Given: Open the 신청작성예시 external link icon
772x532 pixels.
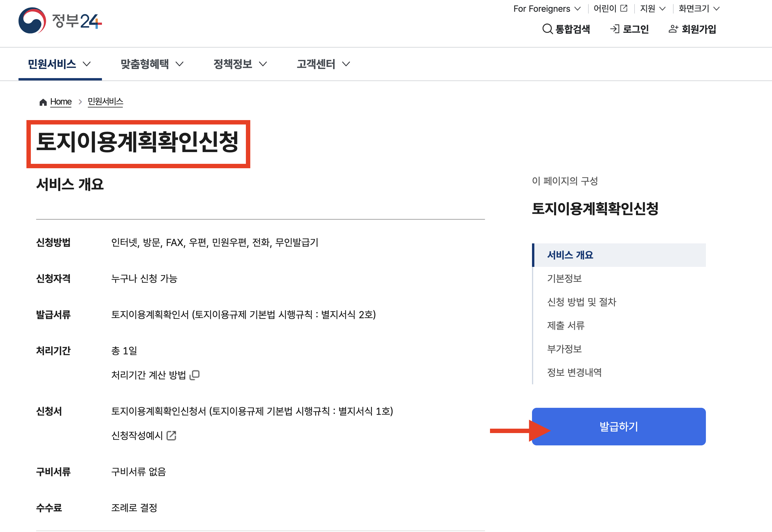Looking at the screenshot, I should click(171, 435).
